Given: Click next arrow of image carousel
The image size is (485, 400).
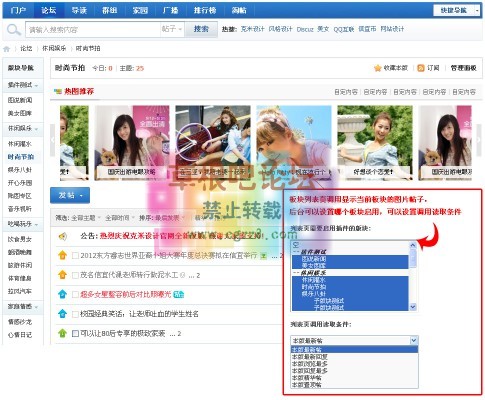Looking at the screenshot, I should click(x=479, y=140).
